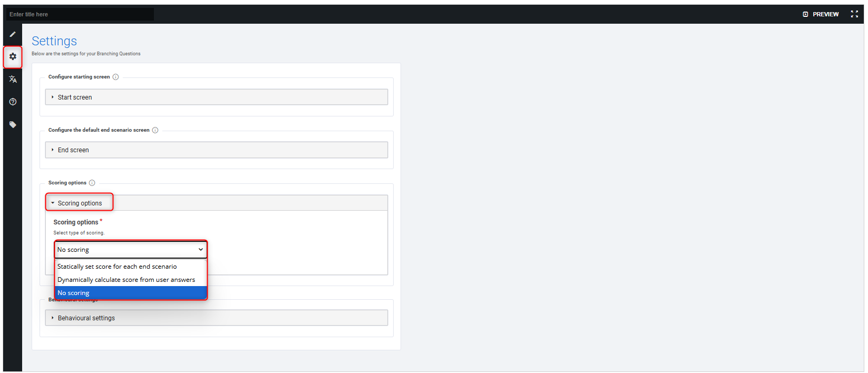Viewport: 868px width, 373px height.
Task: Open the metadata tag icon in sidebar
Action: (x=13, y=125)
